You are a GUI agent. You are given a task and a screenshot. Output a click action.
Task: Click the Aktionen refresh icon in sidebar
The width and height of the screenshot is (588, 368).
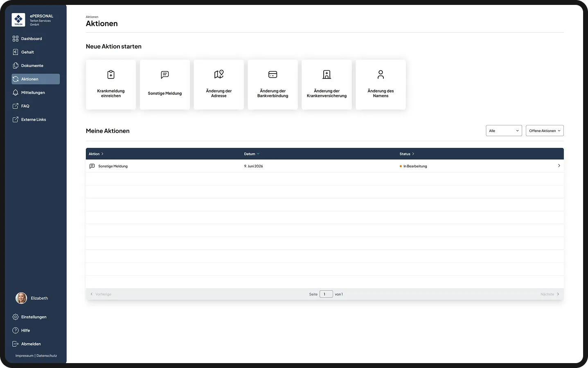[x=16, y=79]
